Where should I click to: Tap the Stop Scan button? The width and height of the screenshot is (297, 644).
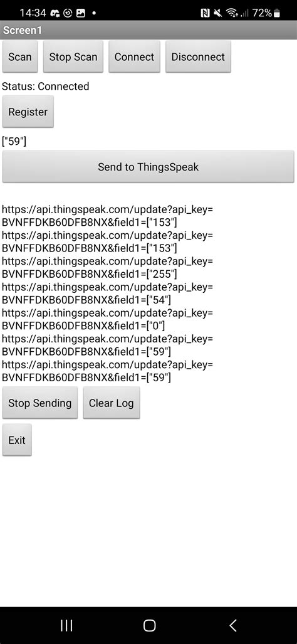(x=73, y=56)
